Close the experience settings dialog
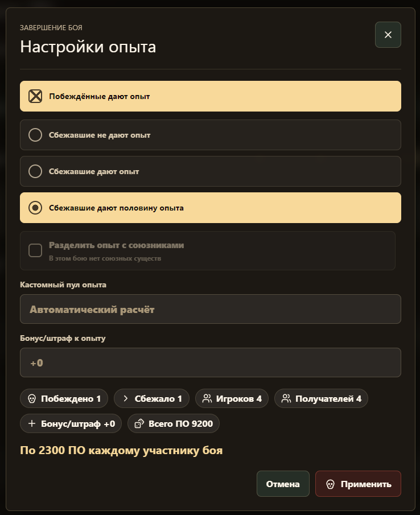Screen dimensions: 420x515 point(388,35)
